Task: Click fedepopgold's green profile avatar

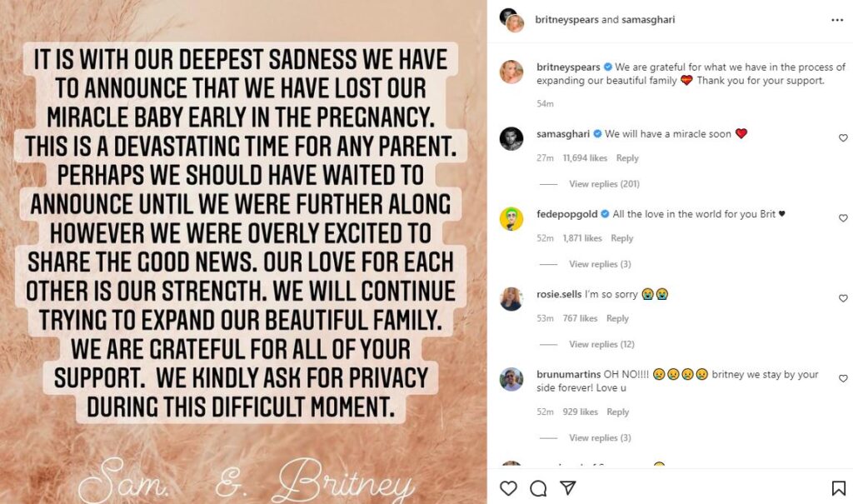Action: click(x=511, y=218)
